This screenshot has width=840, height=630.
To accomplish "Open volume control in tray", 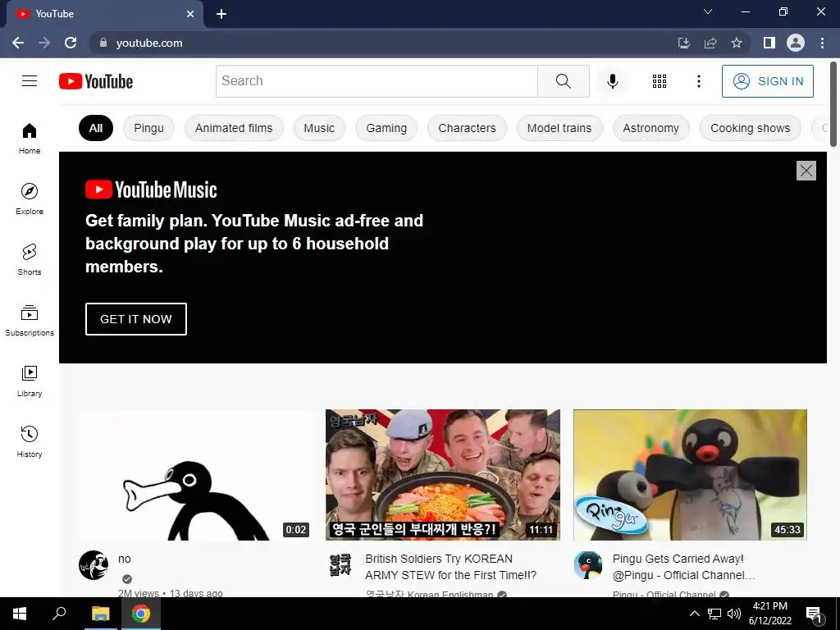I will [x=734, y=614].
